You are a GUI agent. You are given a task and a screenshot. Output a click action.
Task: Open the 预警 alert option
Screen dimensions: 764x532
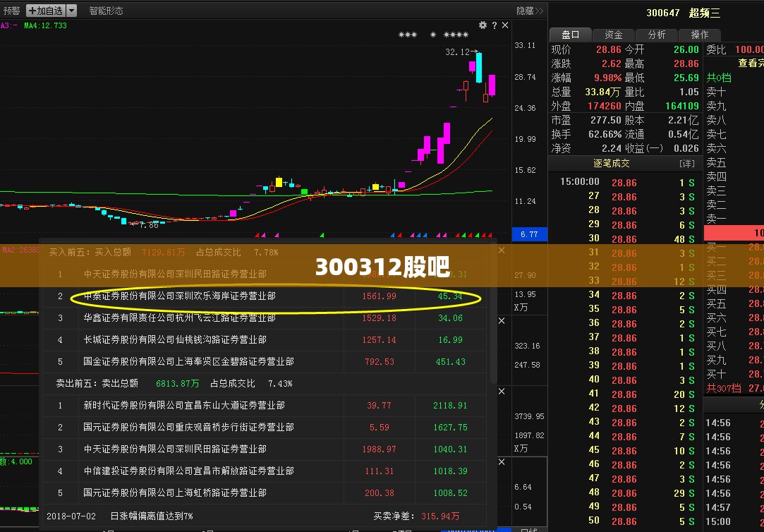point(12,11)
